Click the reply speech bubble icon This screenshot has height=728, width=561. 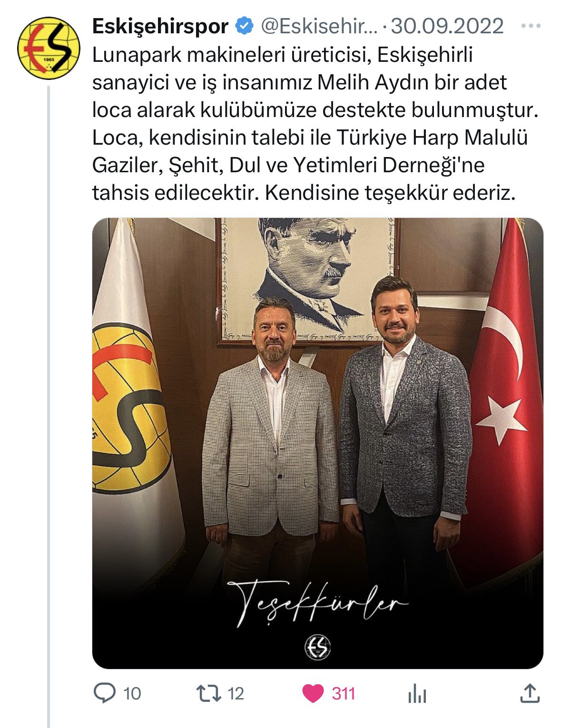[104, 693]
